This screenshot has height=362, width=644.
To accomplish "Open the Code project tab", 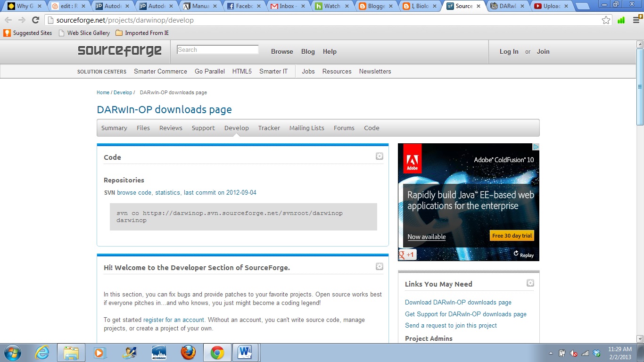I will (372, 128).
